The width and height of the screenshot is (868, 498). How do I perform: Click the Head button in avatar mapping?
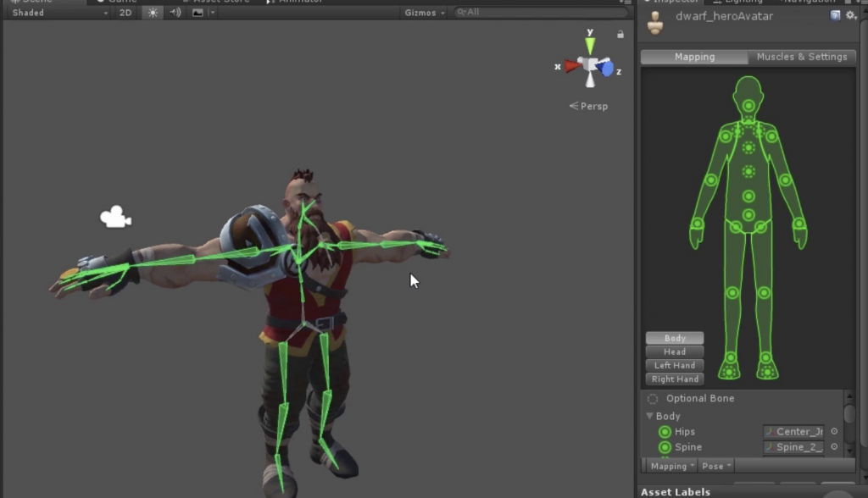point(674,351)
